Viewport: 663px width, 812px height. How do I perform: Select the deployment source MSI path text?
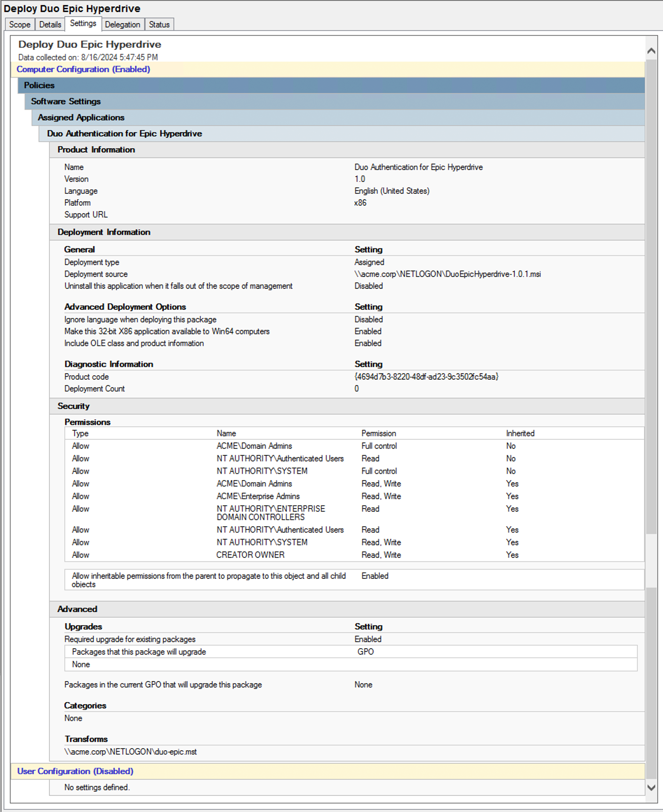tap(448, 274)
